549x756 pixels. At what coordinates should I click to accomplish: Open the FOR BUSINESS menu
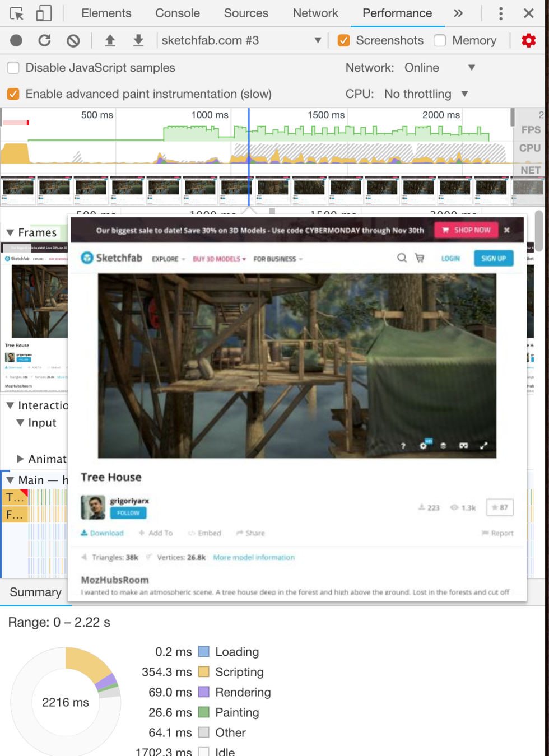(x=278, y=259)
